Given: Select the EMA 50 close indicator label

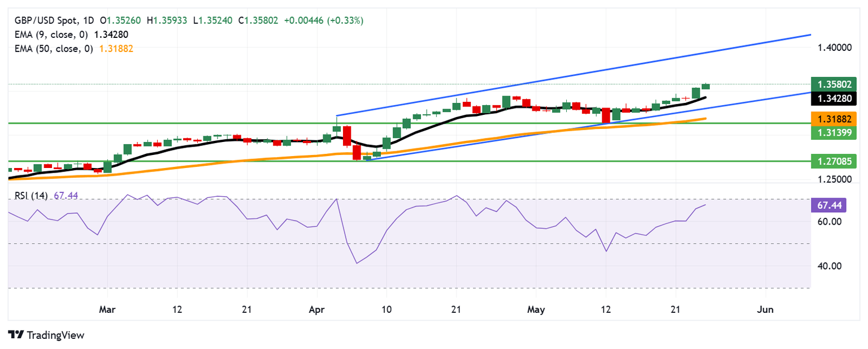Looking at the screenshot, I should (x=55, y=49).
